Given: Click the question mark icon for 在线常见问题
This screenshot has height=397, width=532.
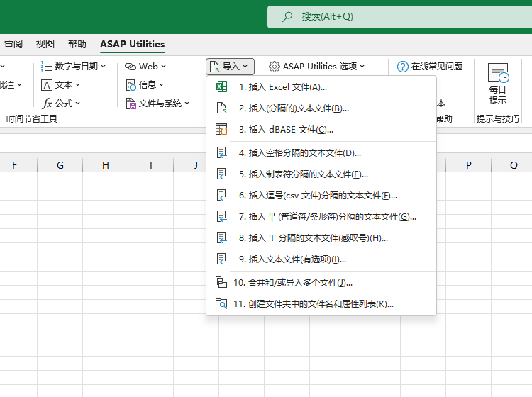Looking at the screenshot, I should tap(403, 67).
